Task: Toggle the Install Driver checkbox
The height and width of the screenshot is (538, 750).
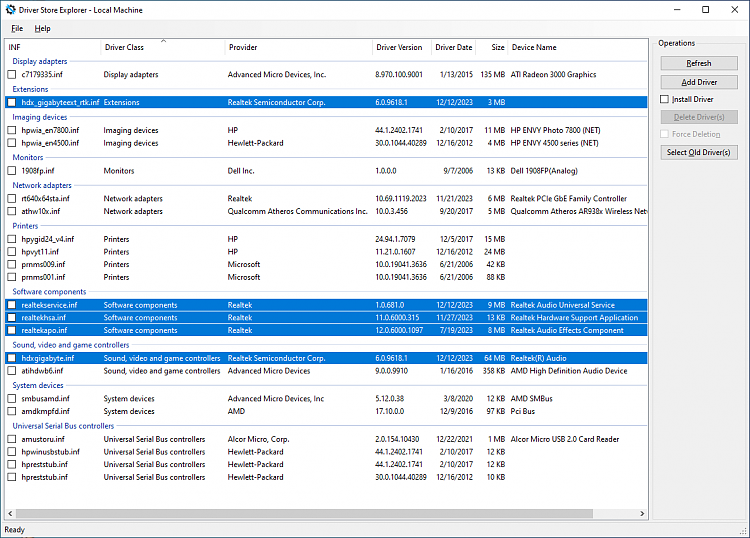Action: click(664, 99)
